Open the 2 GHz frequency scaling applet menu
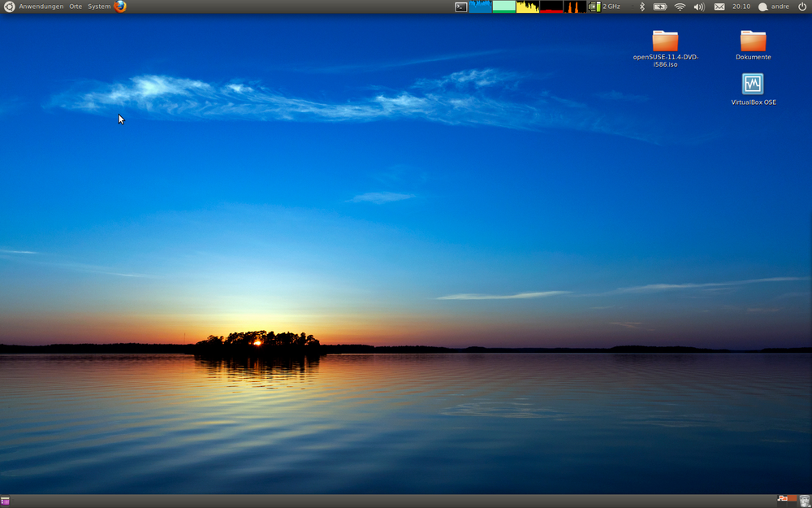This screenshot has height=508, width=812. [x=603, y=7]
